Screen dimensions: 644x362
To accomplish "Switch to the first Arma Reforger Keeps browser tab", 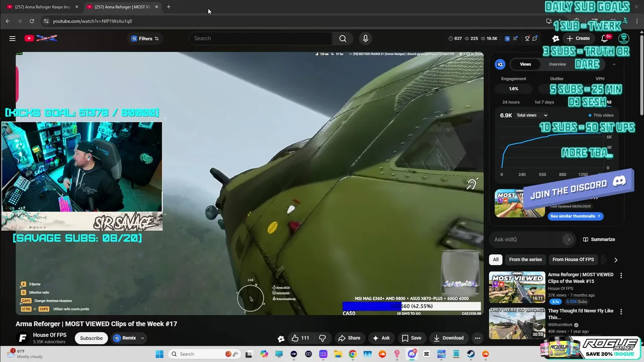I will click(42, 7).
